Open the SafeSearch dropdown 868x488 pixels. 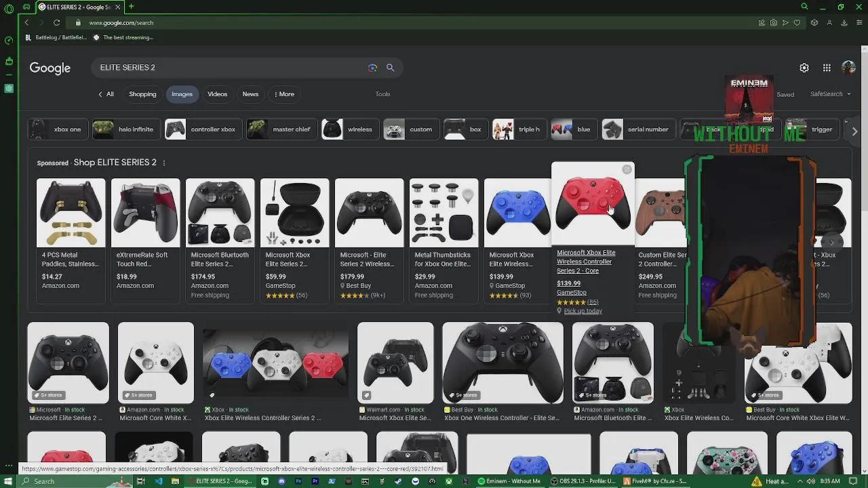tap(829, 94)
